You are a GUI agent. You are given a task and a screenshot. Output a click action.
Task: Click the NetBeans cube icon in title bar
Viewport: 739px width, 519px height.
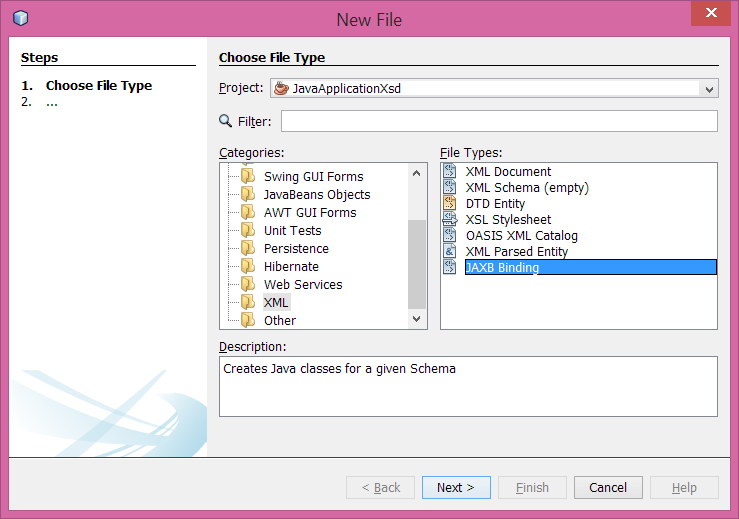(x=21, y=18)
